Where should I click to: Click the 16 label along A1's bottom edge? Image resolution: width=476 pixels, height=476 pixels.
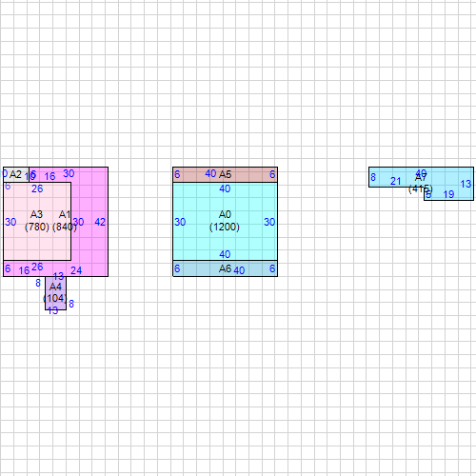(x=24, y=270)
